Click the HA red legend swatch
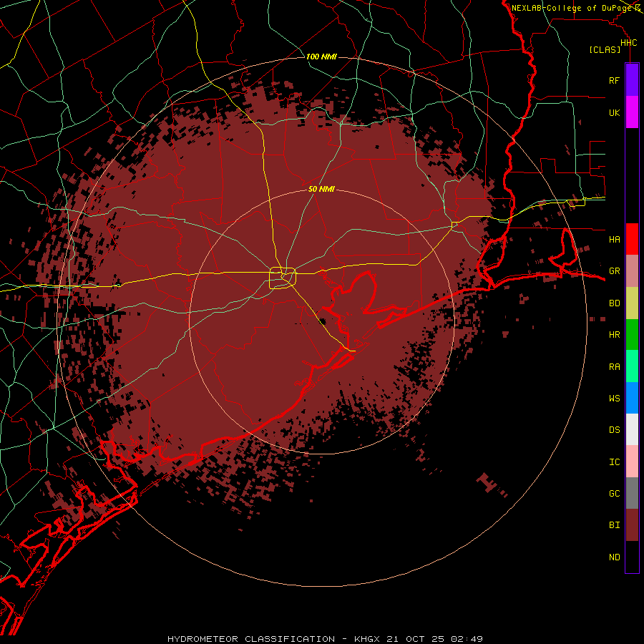 (632, 239)
